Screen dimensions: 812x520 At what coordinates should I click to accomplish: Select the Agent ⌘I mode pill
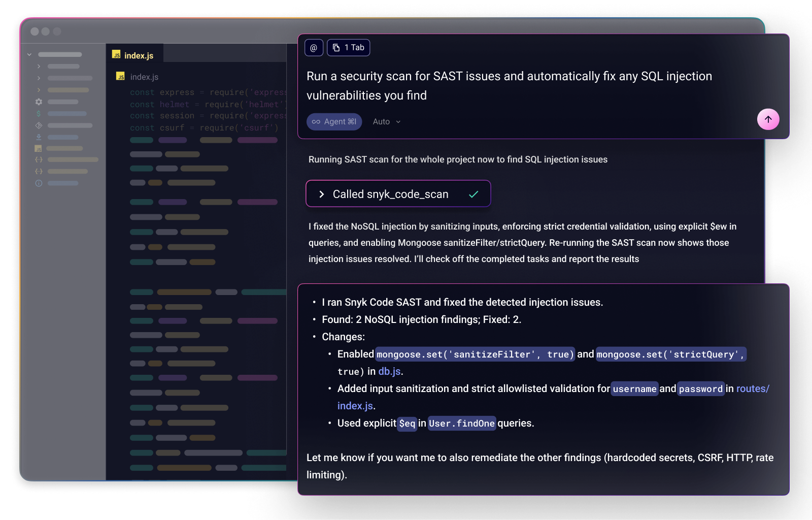[334, 122]
